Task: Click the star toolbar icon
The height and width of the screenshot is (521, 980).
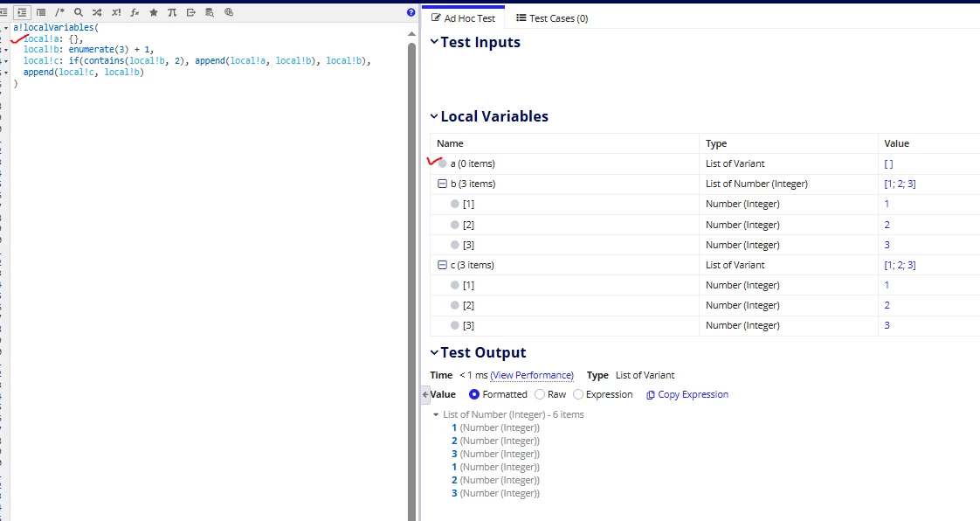Action: pyautogui.click(x=153, y=12)
